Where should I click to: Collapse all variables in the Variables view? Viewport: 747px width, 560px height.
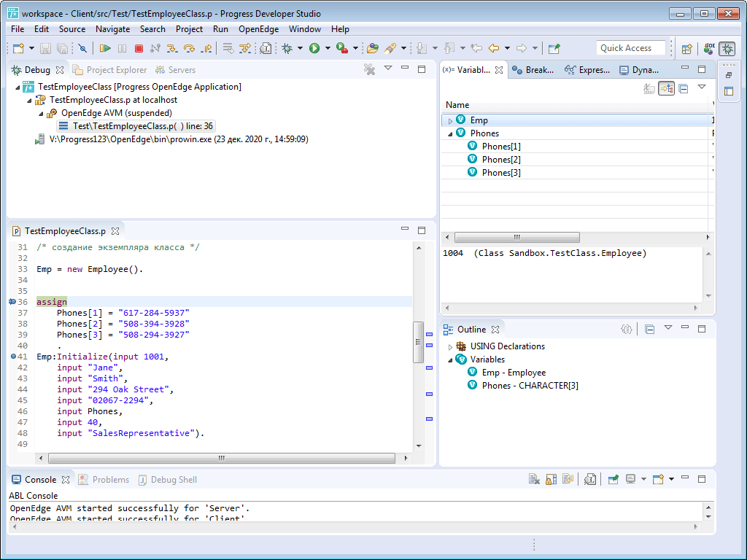point(683,88)
